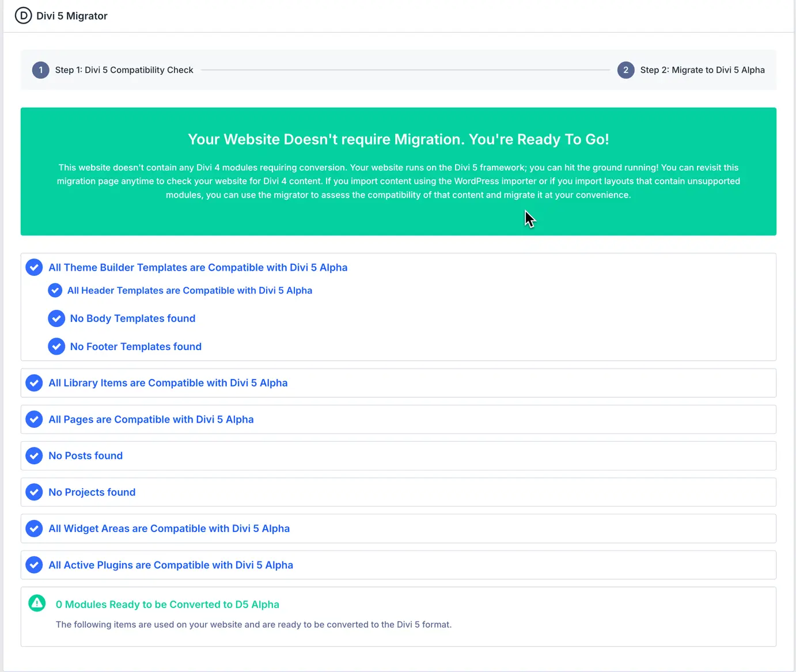The height and width of the screenshot is (672, 796).
Task: Click the Divi logo icon in the header
Action: [x=23, y=16]
